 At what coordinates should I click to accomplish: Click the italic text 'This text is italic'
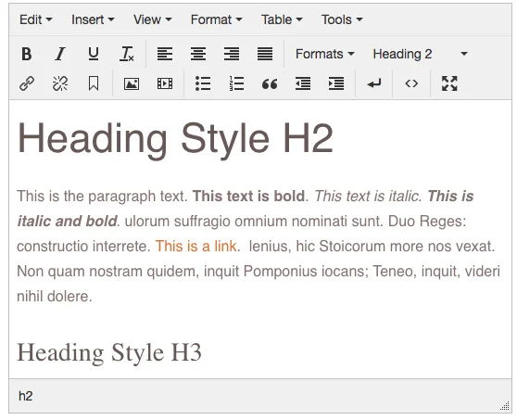[367, 196]
